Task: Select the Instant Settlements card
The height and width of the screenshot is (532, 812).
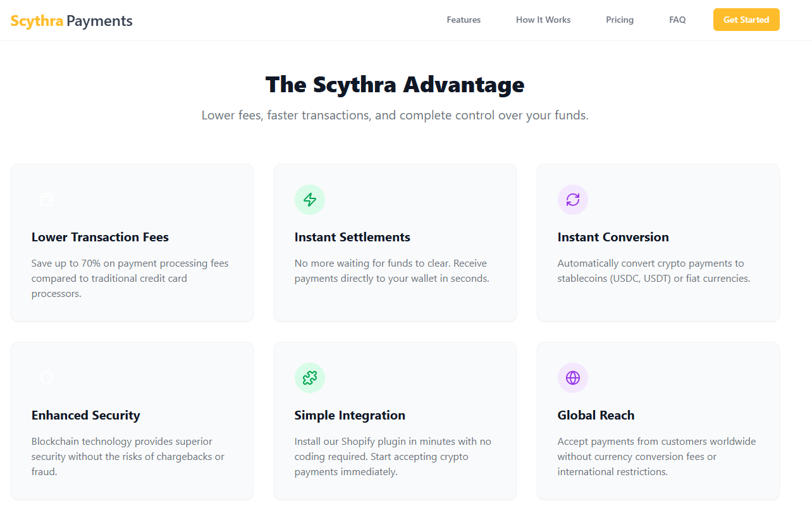Action: coord(395,242)
